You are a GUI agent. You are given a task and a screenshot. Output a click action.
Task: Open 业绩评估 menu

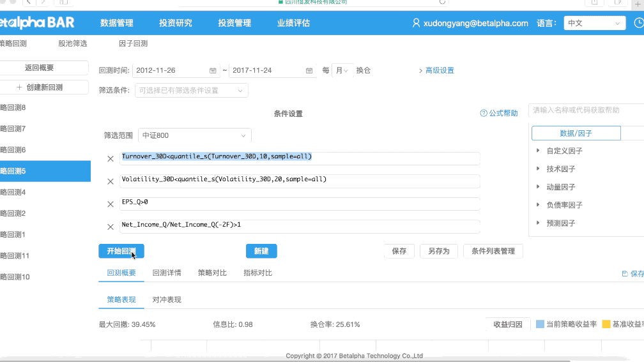293,23
